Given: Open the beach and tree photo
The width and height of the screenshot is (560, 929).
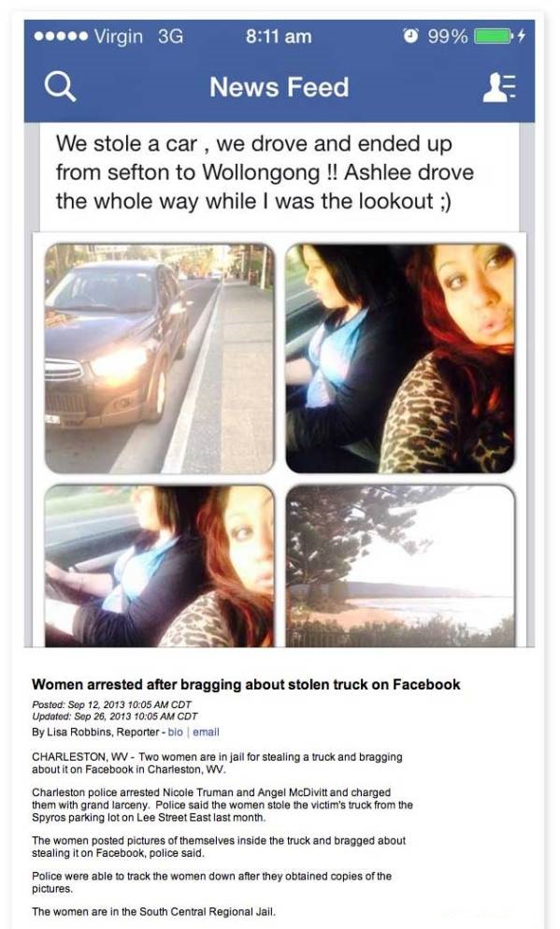Looking at the screenshot, I should point(400,566).
